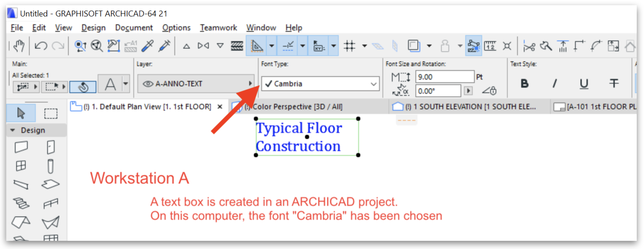Open the A-ANNO-TEXT layer flyout arrow
Screen dimensions: 644x249
coord(250,84)
